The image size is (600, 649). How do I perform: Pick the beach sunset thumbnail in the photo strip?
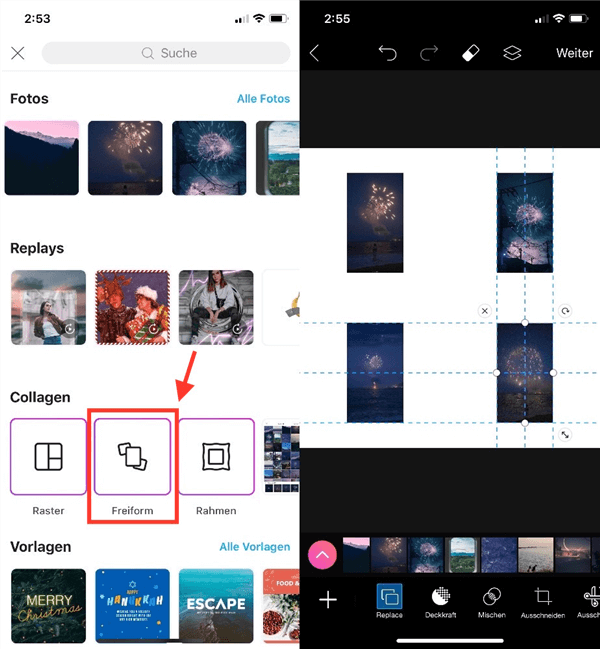(535, 555)
